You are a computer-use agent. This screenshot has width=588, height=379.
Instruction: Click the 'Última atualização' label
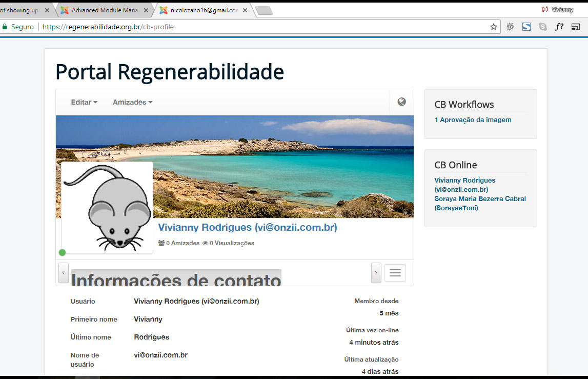click(371, 360)
